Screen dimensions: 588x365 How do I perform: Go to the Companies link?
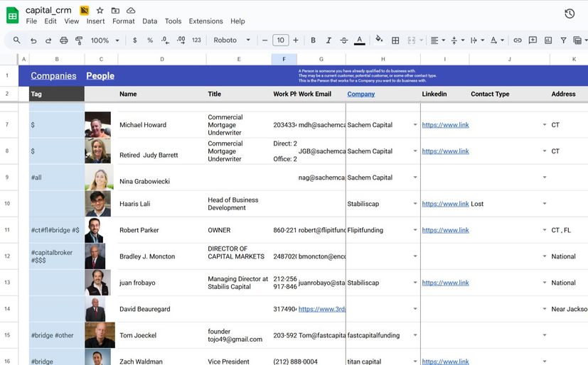(53, 75)
